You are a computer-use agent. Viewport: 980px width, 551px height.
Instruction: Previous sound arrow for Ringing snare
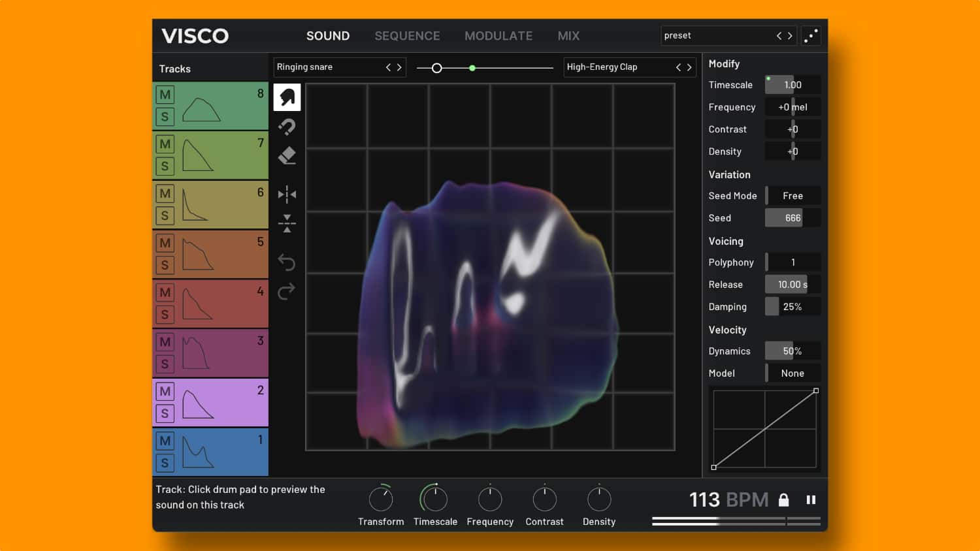tap(388, 67)
